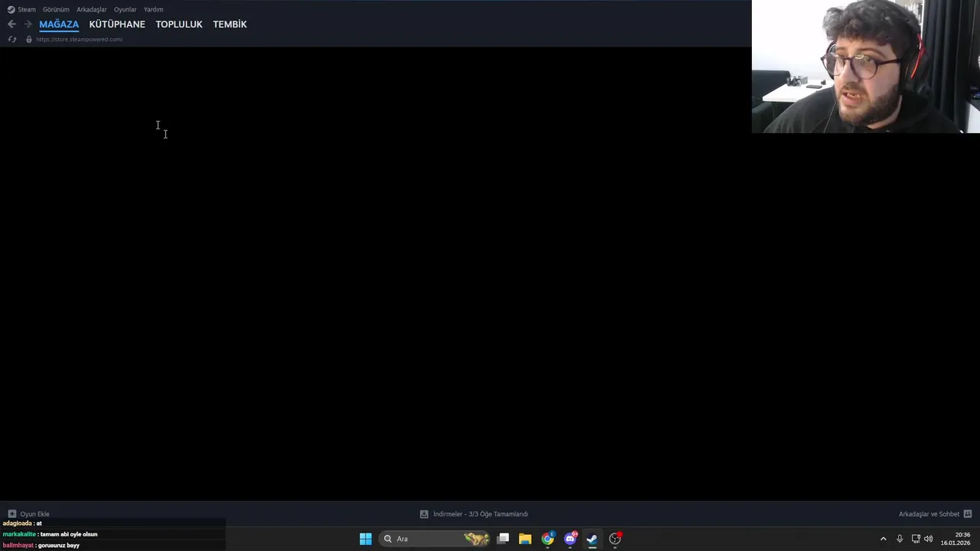Viewport: 980px width, 551px height.
Task: Switch to the TOPLULUK tab
Action: [x=179, y=24]
